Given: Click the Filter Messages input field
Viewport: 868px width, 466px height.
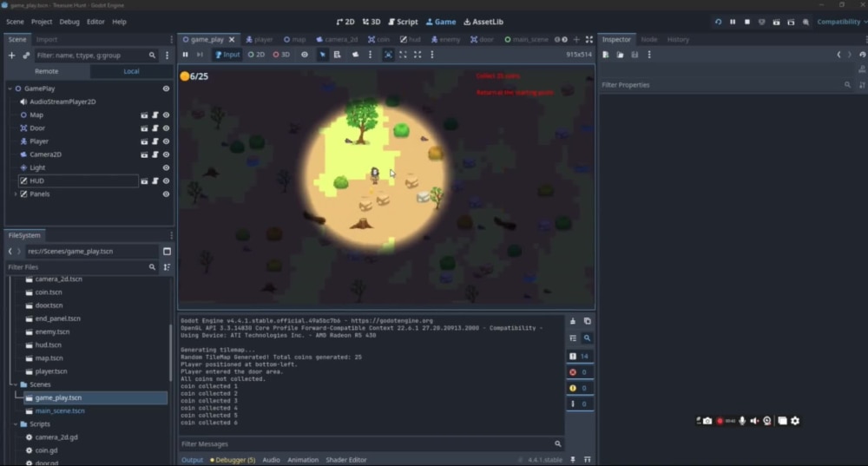Looking at the screenshot, I should coord(371,443).
